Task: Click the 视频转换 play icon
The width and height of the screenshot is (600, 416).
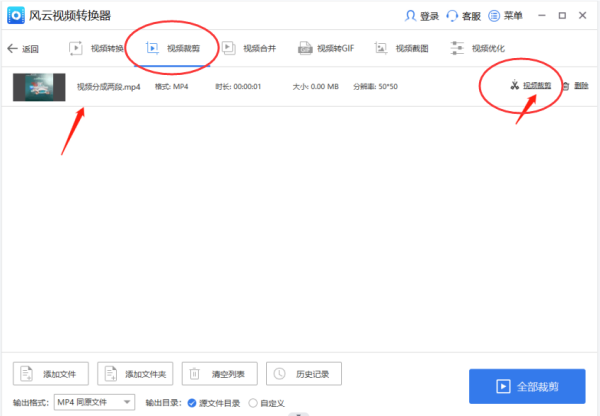Action: coord(76,49)
